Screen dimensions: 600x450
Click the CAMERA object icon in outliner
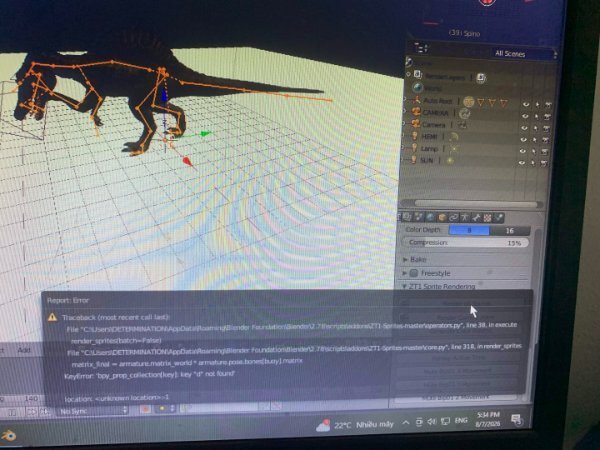coord(416,112)
